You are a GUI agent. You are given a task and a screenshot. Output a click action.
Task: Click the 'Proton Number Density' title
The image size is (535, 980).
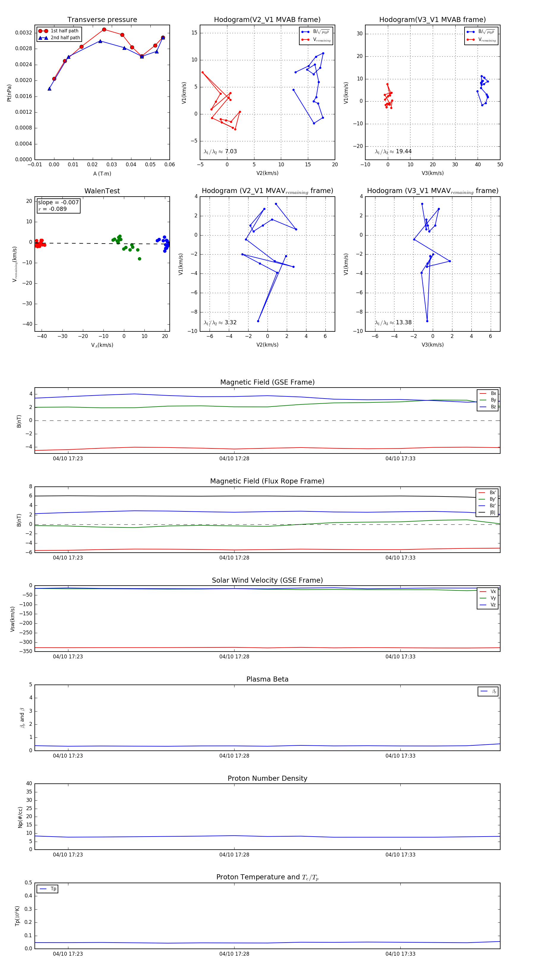[x=267, y=778]
